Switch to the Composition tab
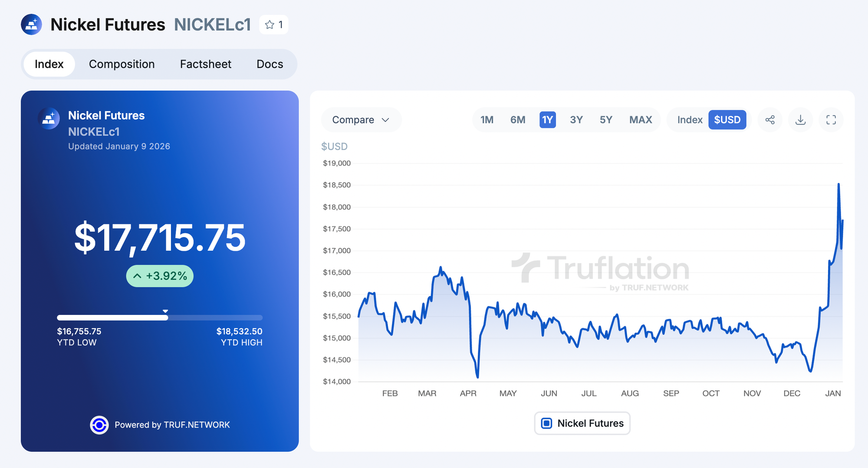 tap(122, 64)
